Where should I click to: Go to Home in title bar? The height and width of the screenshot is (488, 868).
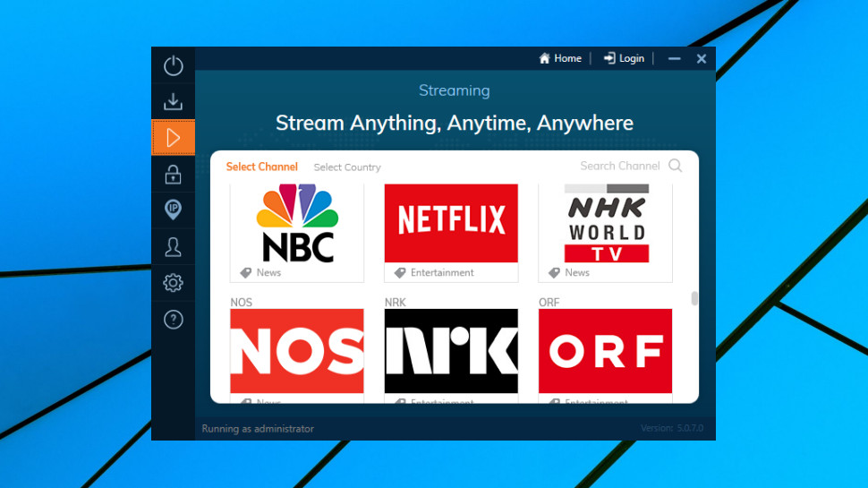560,58
